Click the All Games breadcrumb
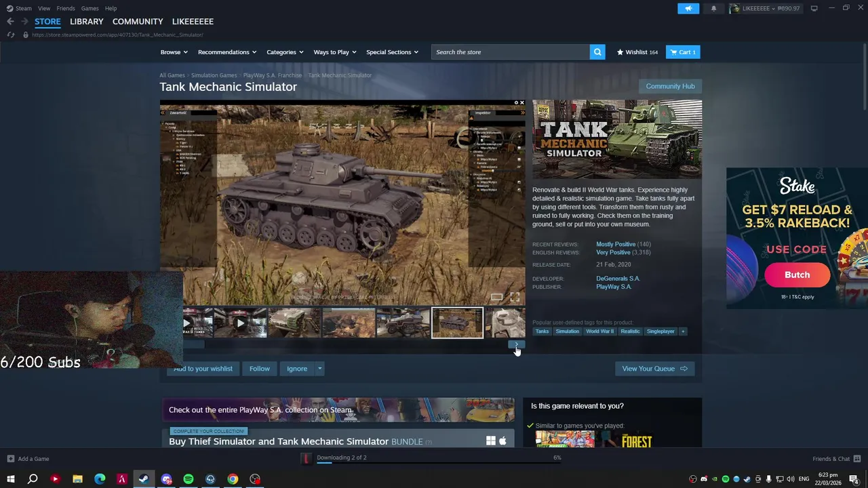 [x=172, y=75]
